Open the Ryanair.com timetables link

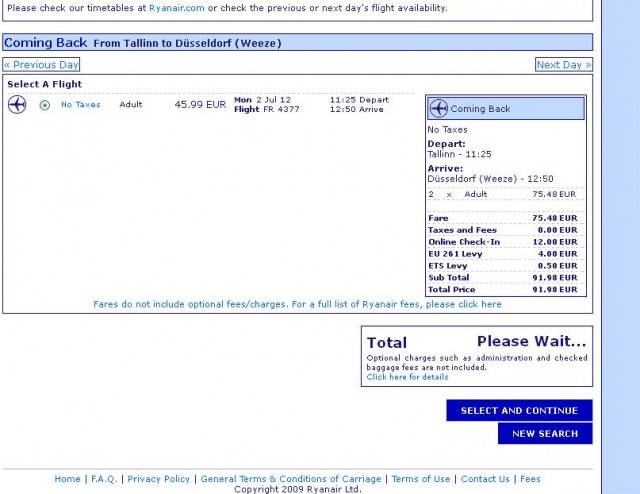point(176,8)
